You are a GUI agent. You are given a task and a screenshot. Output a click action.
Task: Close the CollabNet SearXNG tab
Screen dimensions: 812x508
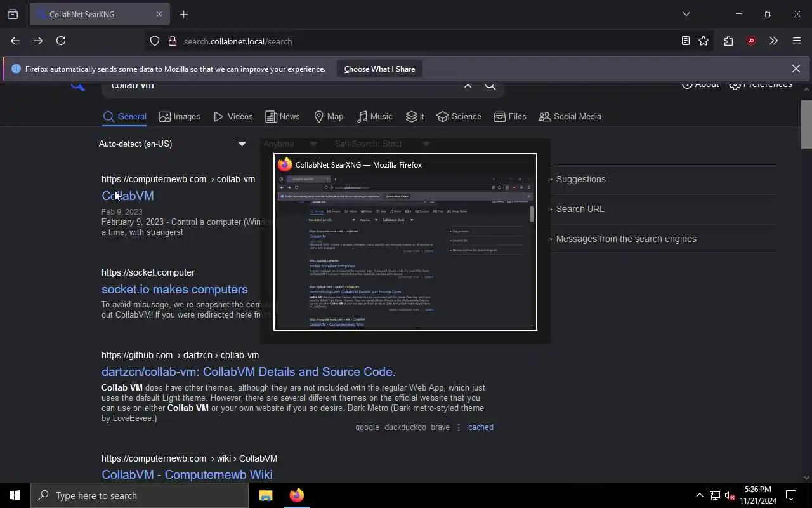click(x=159, y=14)
